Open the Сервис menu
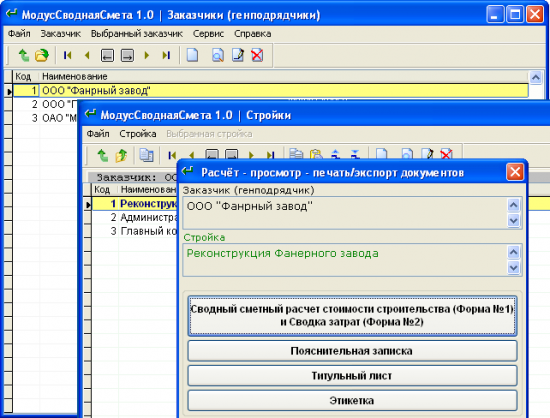550x418 pixels. [x=208, y=34]
